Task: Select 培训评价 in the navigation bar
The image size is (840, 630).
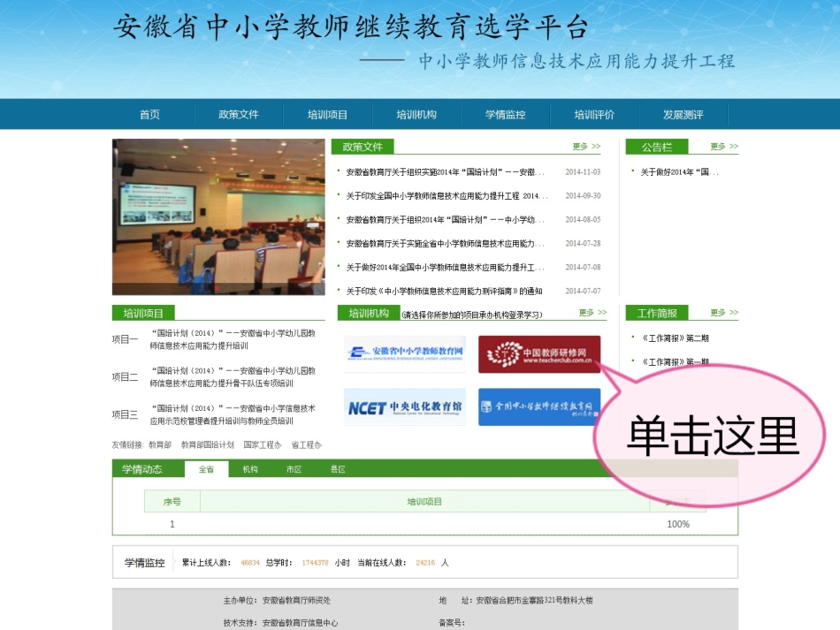Action: pyautogui.click(x=594, y=115)
